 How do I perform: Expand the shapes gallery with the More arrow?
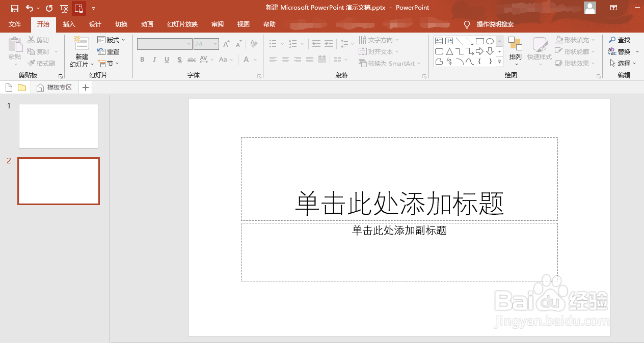click(499, 62)
